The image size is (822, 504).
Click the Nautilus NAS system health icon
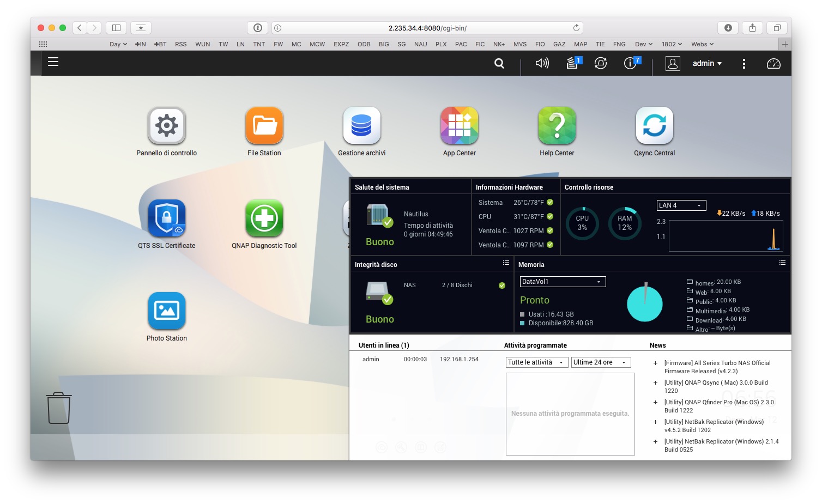[x=379, y=216]
